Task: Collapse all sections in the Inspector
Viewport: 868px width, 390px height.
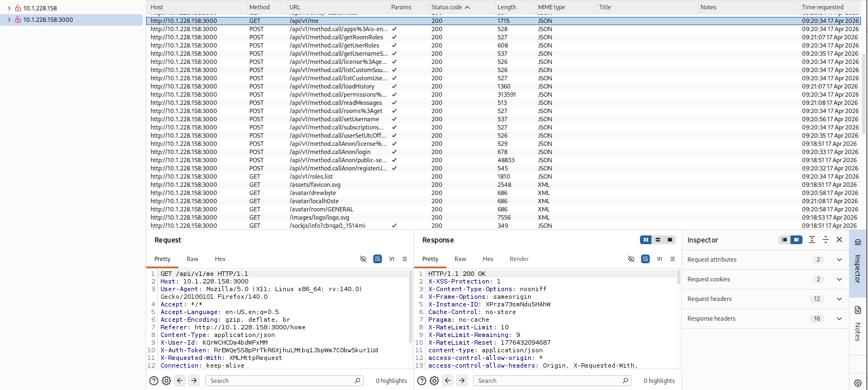Action: point(825,240)
